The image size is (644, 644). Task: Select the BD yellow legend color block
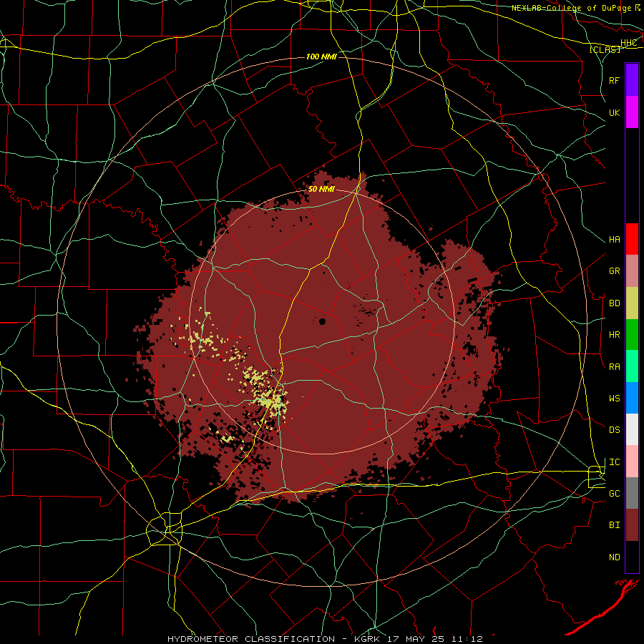coord(632,303)
